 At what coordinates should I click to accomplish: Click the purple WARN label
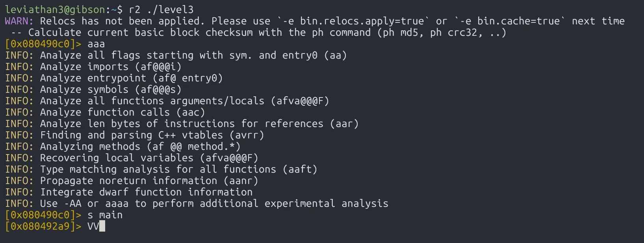point(19,21)
